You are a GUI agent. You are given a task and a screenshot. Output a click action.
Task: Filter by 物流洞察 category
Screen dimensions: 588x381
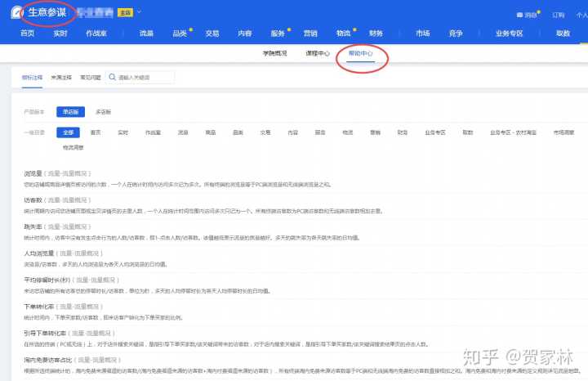click(x=73, y=147)
